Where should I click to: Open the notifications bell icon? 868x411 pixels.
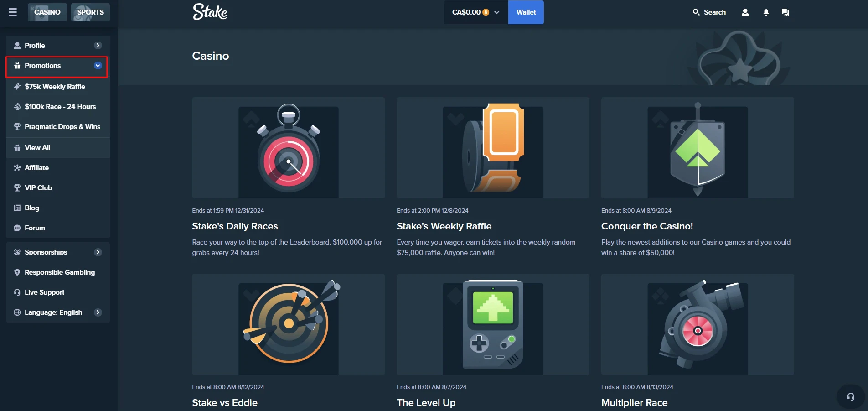pyautogui.click(x=766, y=12)
